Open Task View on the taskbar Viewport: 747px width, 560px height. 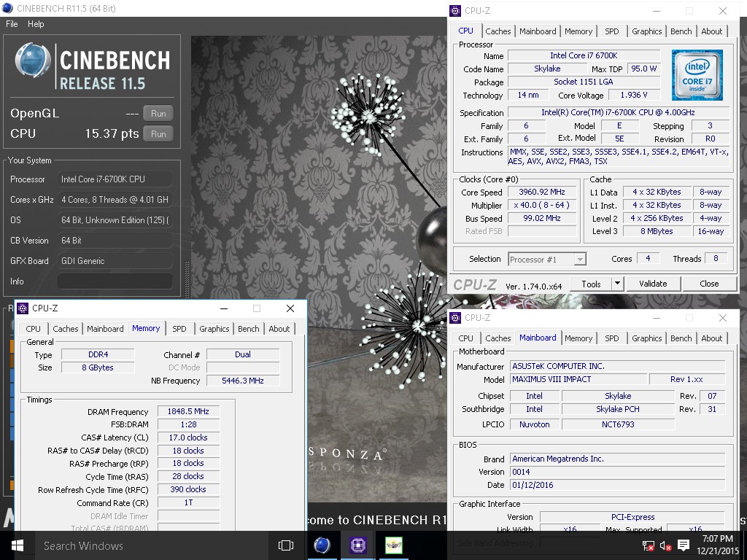pos(286,545)
